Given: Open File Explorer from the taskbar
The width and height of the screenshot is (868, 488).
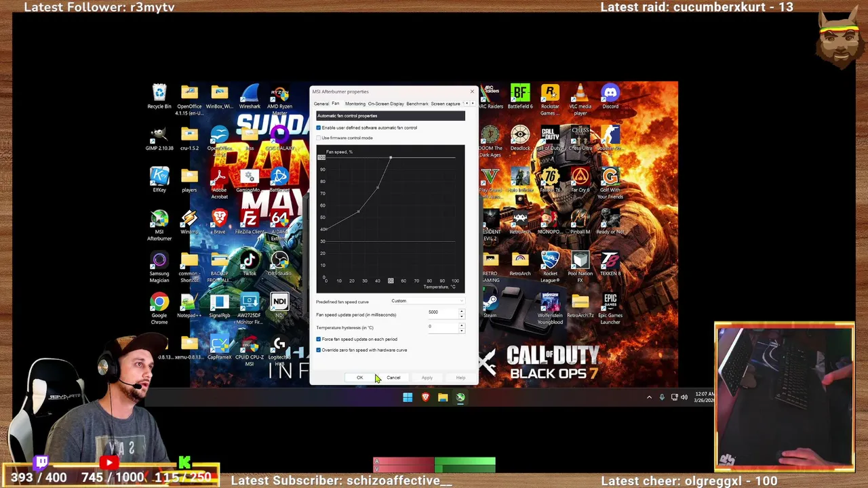Looking at the screenshot, I should (443, 397).
